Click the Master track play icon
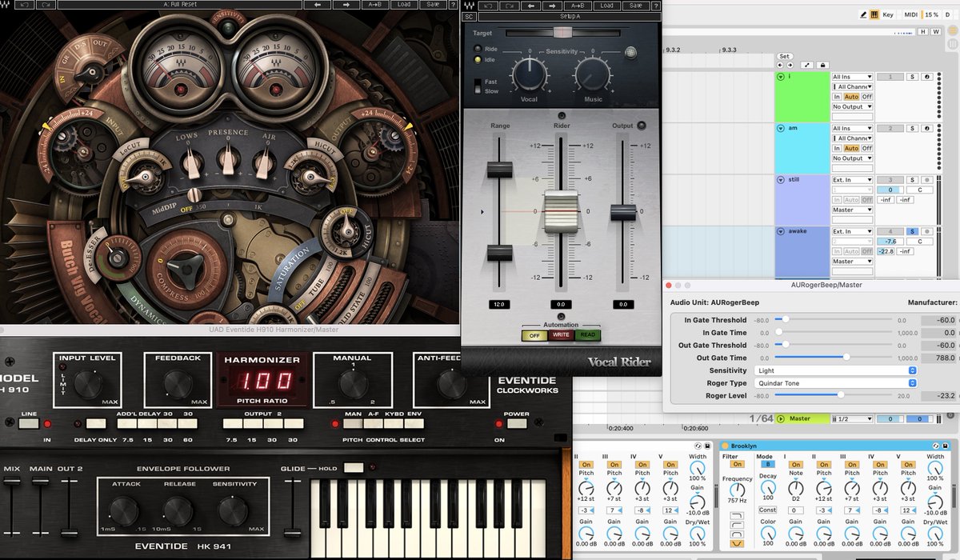 pyautogui.click(x=781, y=418)
